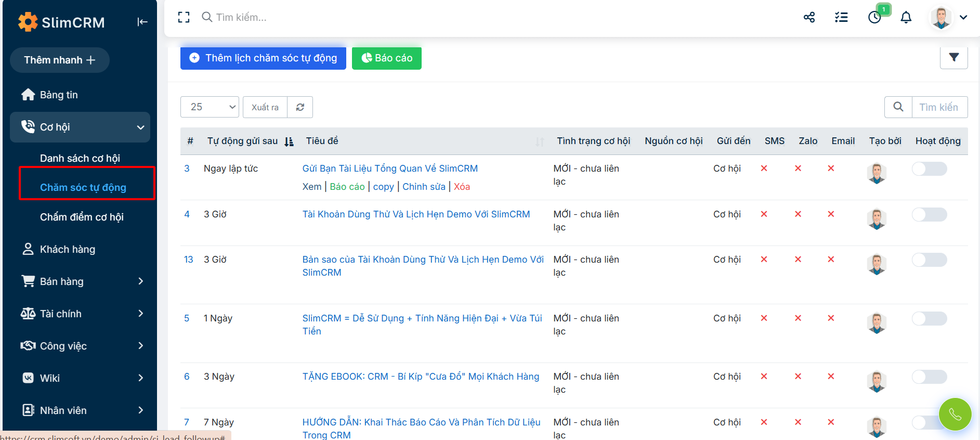Open the notifications bell
980x440 pixels.
point(906,17)
